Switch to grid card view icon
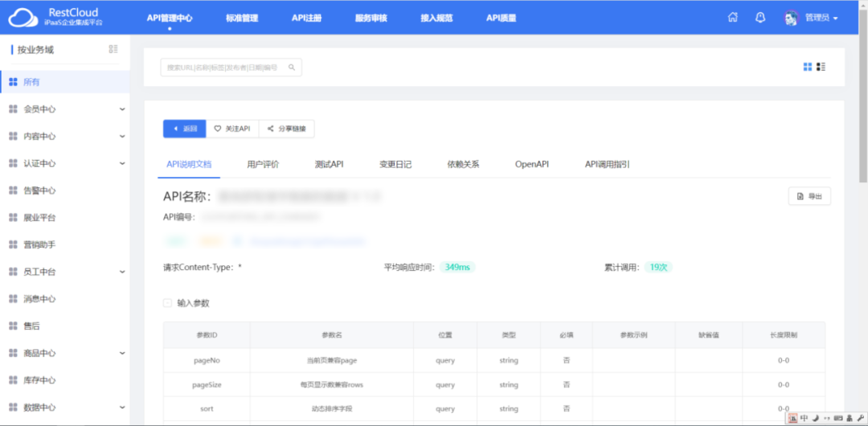Viewport: 868px width, 426px height. coord(808,67)
